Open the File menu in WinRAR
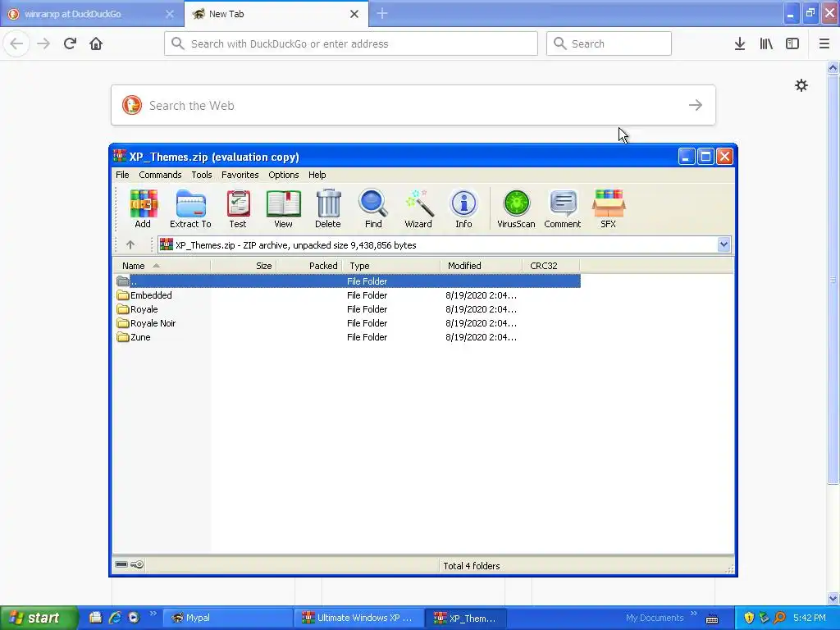Image resolution: width=840 pixels, height=630 pixels. click(x=122, y=175)
